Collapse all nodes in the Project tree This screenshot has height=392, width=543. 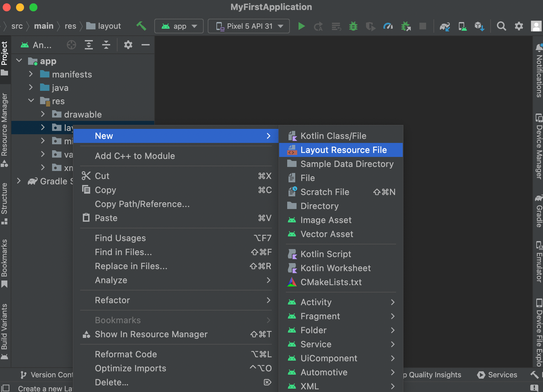point(106,45)
